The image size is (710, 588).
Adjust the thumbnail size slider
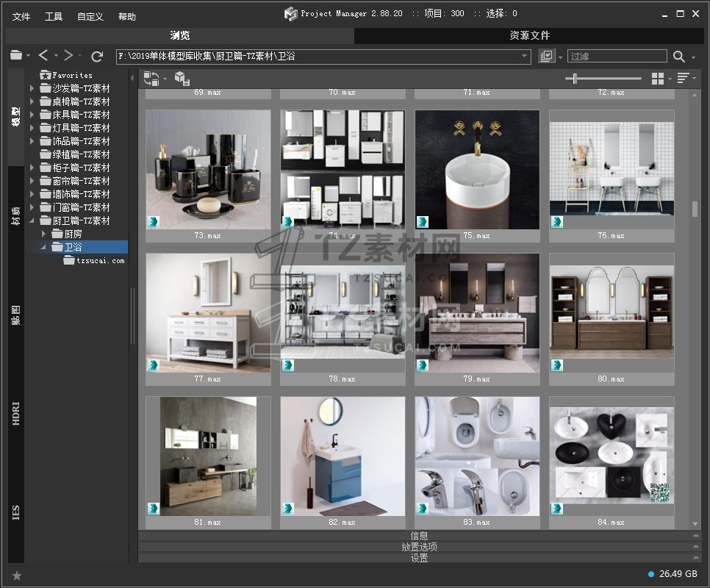[x=575, y=79]
